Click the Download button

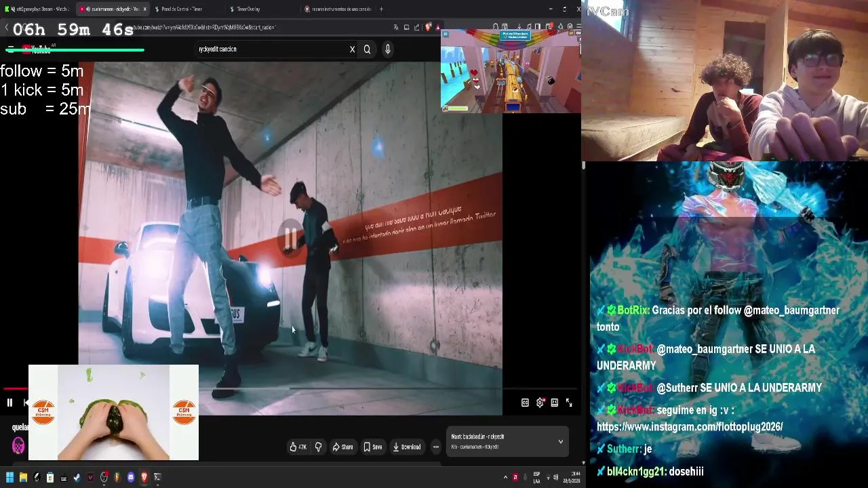point(407,447)
